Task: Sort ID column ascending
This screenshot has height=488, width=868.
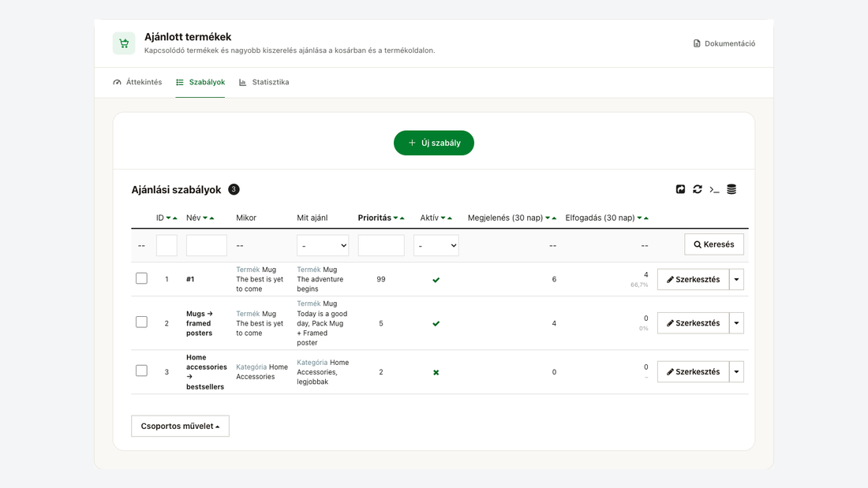Action: 175,218
